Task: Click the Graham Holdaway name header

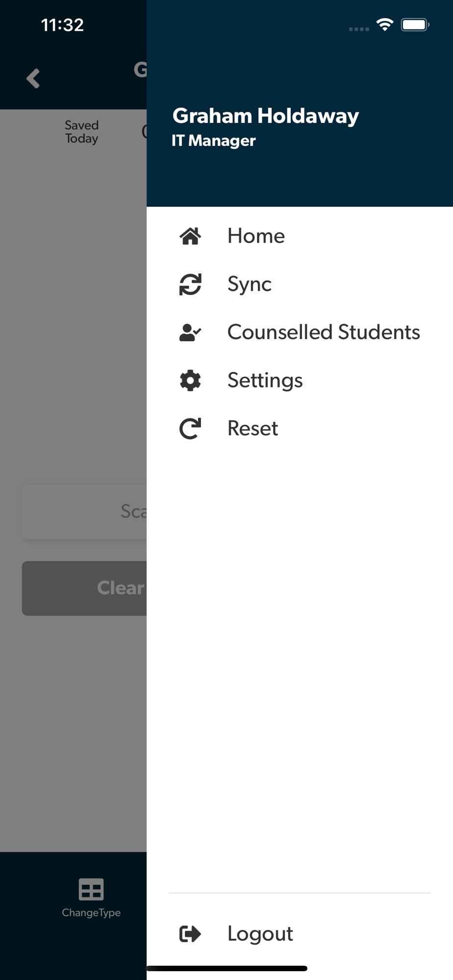Action: 265,116
